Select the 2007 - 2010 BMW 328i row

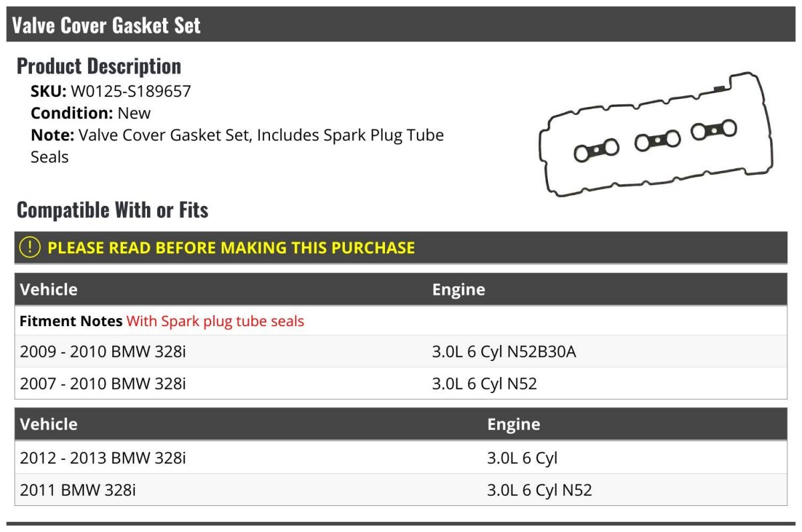tap(401, 384)
